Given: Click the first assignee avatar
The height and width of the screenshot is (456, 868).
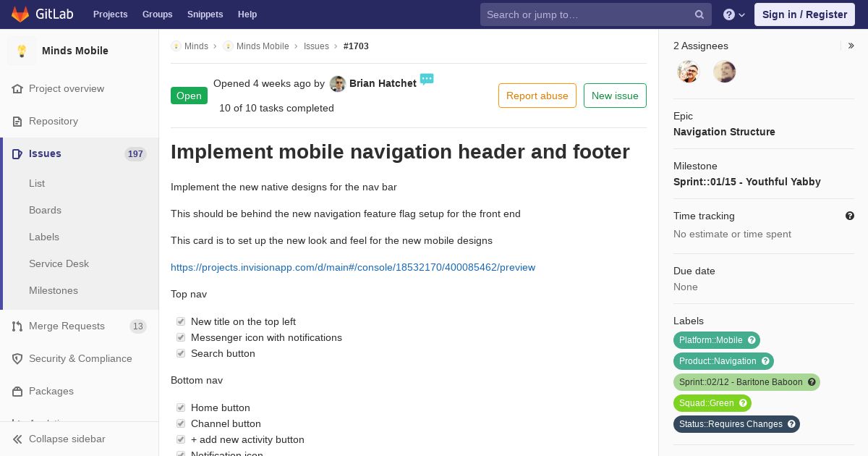Looking at the screenshot, I should tap(689, 72).
